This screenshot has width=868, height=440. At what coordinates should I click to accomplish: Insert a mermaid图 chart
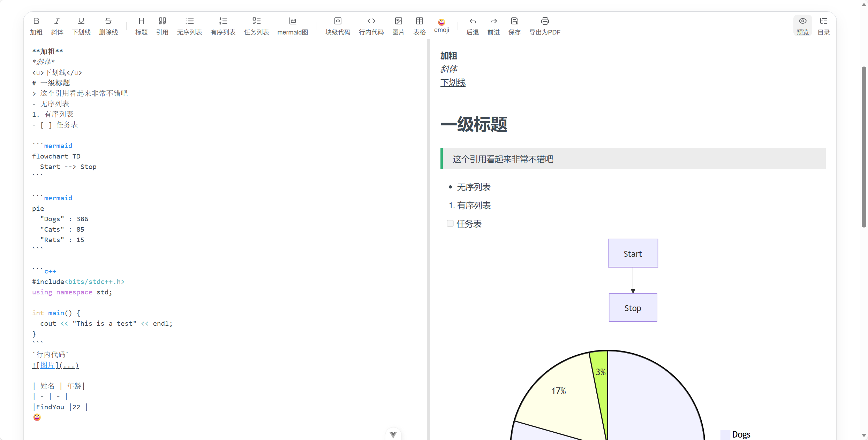click(293, 21)
